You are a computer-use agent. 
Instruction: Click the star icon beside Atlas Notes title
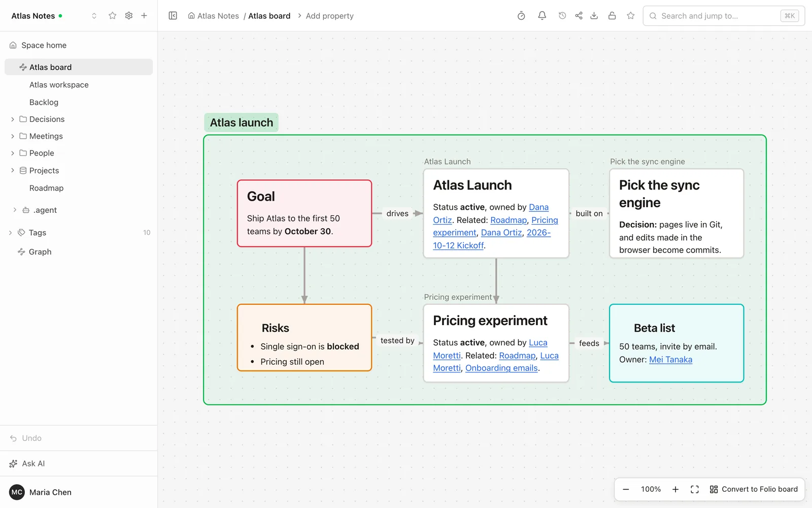click(x=113, y=16)
